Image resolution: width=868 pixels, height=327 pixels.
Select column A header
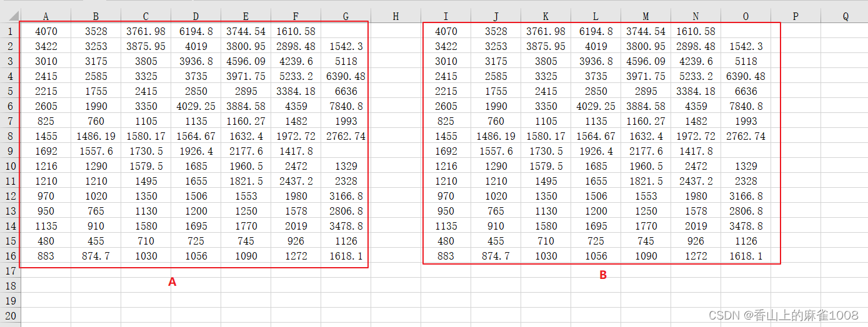(x=46, y=16)
